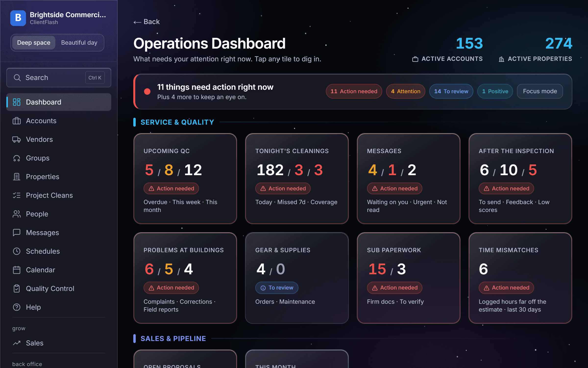Click the Brightside Commercial 'B' logo icon
The image size is (588, 368).
pos(18,18)
